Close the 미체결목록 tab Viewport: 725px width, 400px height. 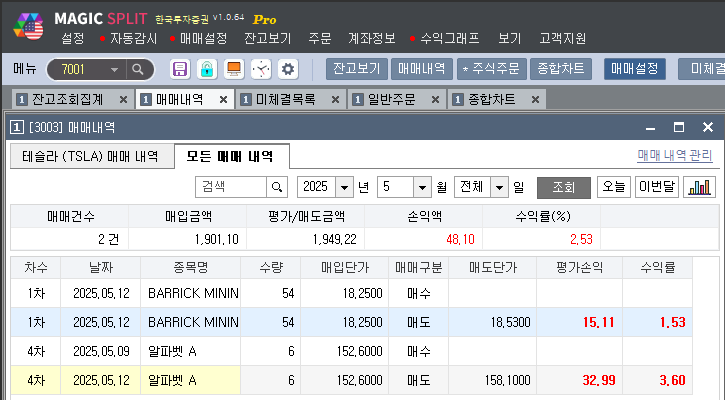(336, 99)
